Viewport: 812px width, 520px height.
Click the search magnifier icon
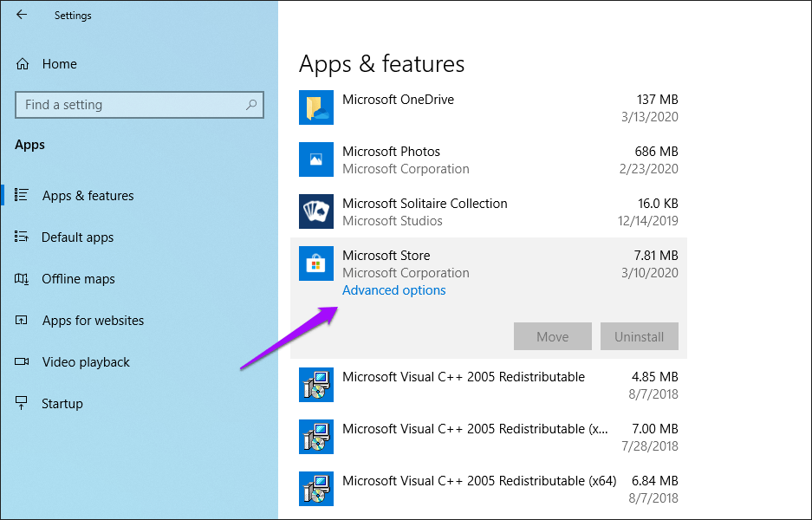(x=251, y=105)
